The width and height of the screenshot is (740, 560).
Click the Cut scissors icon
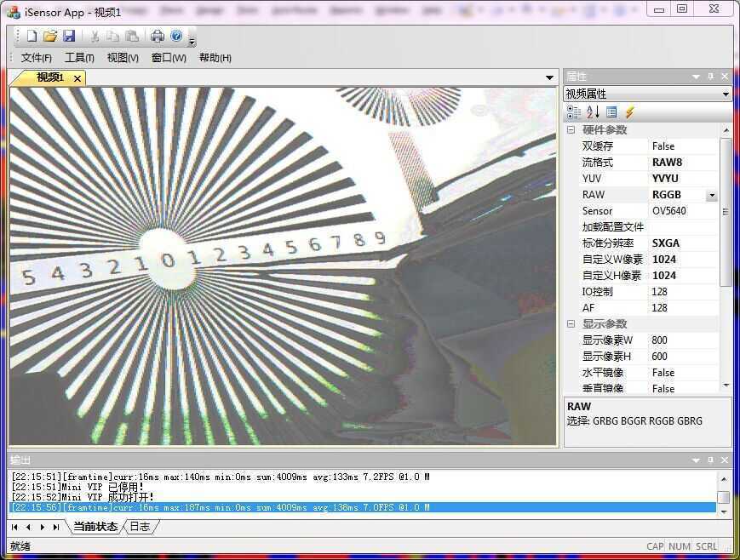[95, 36]
